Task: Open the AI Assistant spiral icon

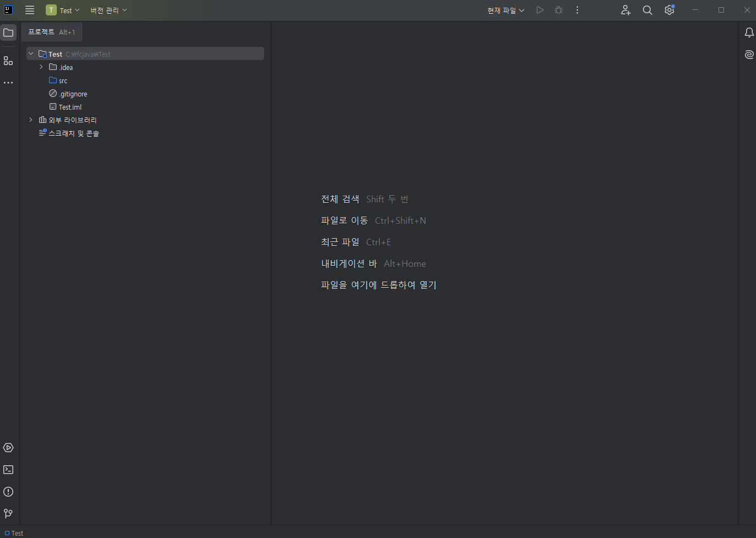Action: click(749, 55)
